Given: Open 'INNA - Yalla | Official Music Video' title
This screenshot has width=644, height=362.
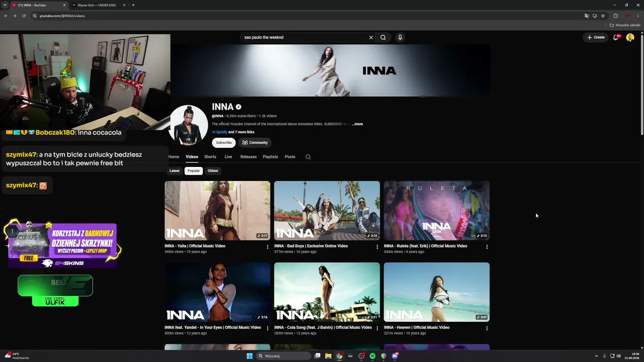Looking at the screenshot, I should pyautogui.click(x=195, y=246).
